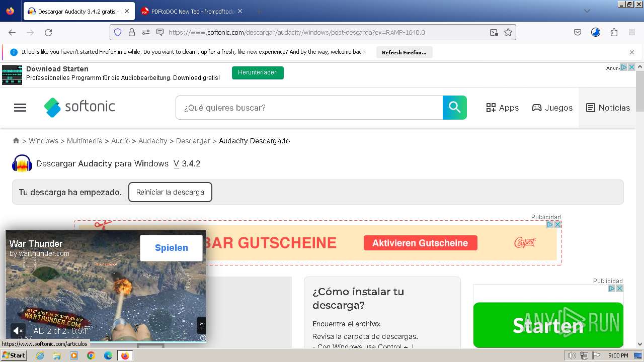Open the list all tabs dropdown
644x362 pixels.
click(587, 11)
